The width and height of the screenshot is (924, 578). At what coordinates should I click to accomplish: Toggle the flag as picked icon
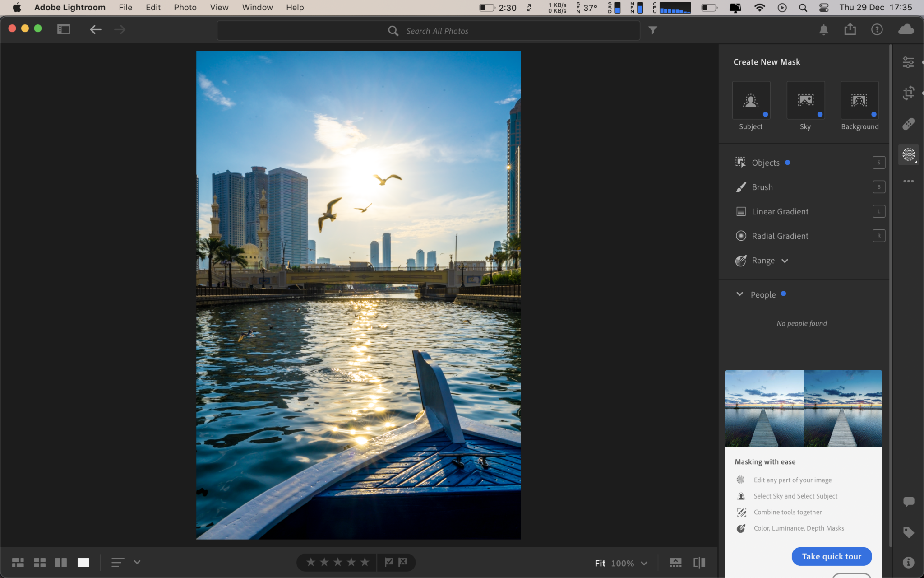[x=389, y=562]
